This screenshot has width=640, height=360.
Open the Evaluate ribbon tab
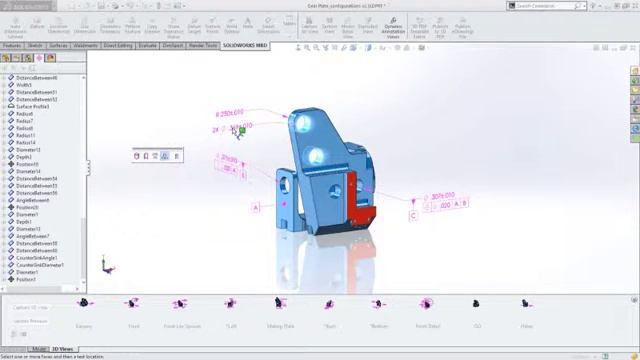[x=147, y=46]
